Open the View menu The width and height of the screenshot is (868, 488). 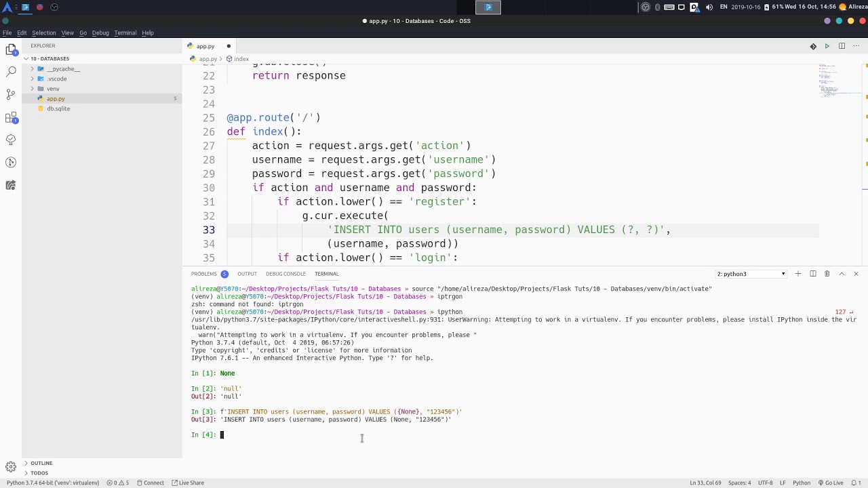[67, 33]
